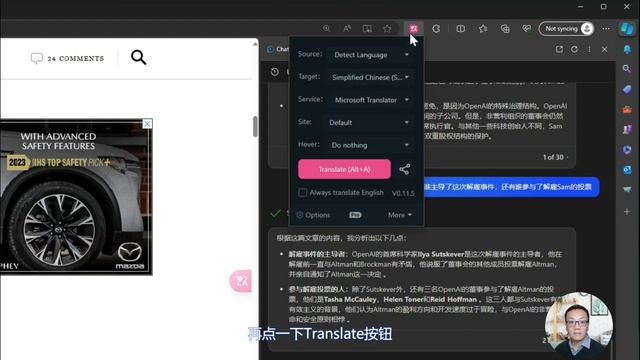The height and width of the screenshot is (360, 640).
Task: Refresh the chat pane
Action: click(574, 49)
